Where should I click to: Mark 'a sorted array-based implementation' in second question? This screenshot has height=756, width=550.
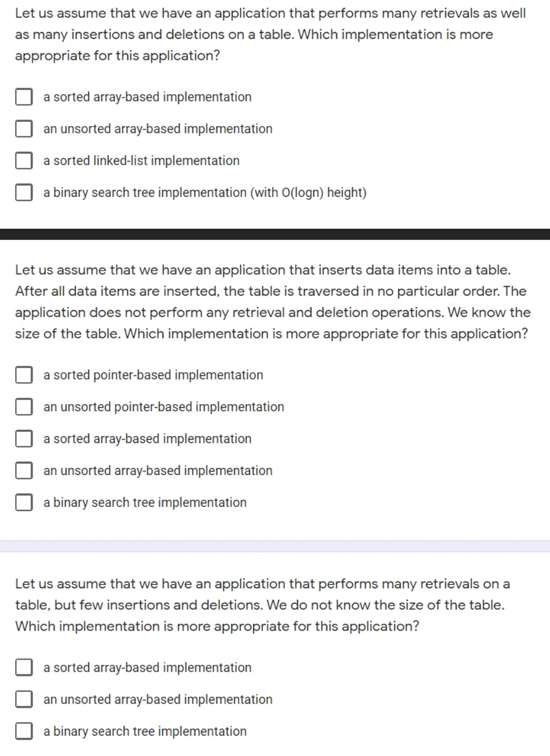(23, 439)
